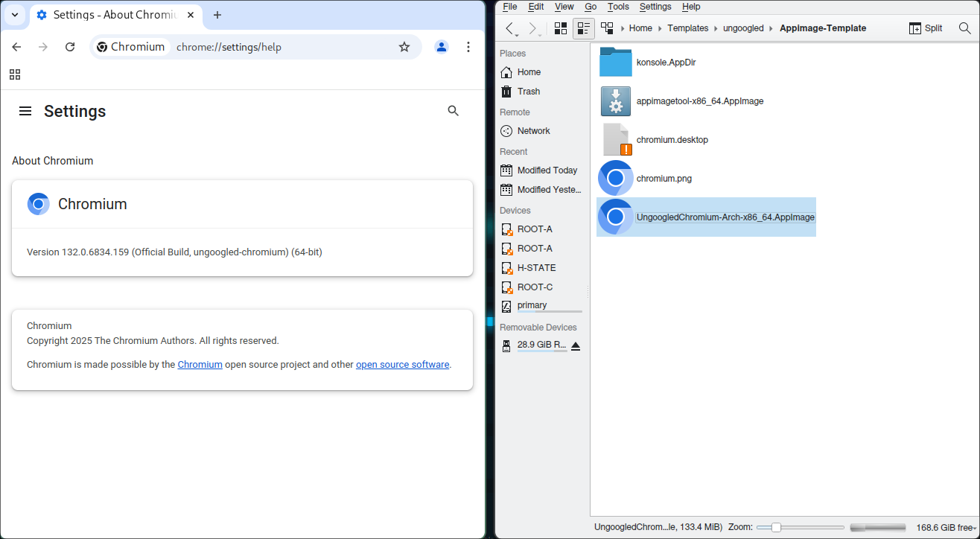Expand breadcrumb arrow after Home
980x539 pixels.
(x=660, y=28)
